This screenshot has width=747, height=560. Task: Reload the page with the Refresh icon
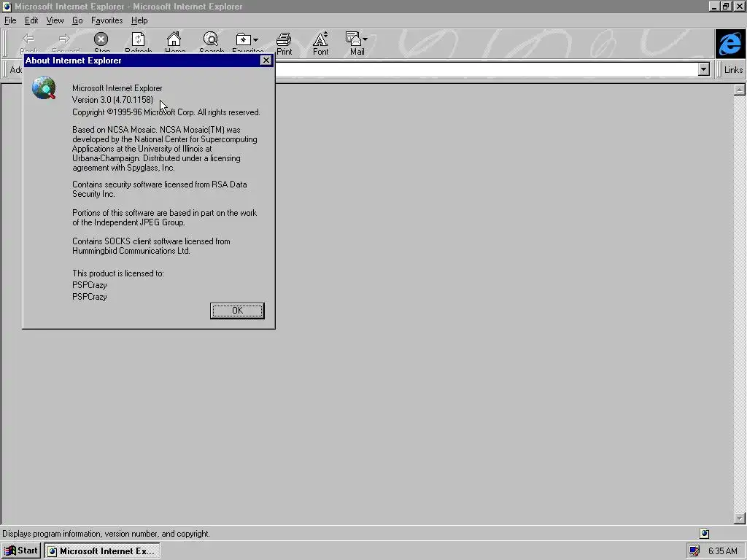point(138,39)
